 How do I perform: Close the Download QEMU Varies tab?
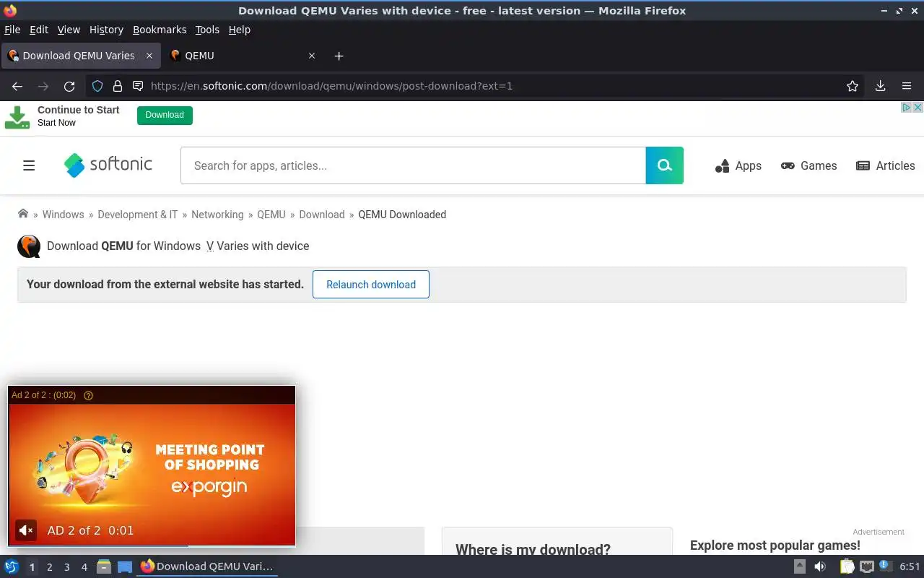(x=149, y=56)
